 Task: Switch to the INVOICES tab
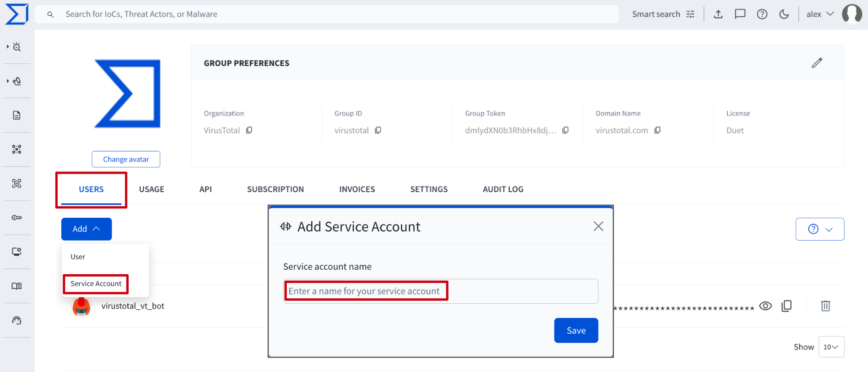pyautogui.click(x=357, y=190)
